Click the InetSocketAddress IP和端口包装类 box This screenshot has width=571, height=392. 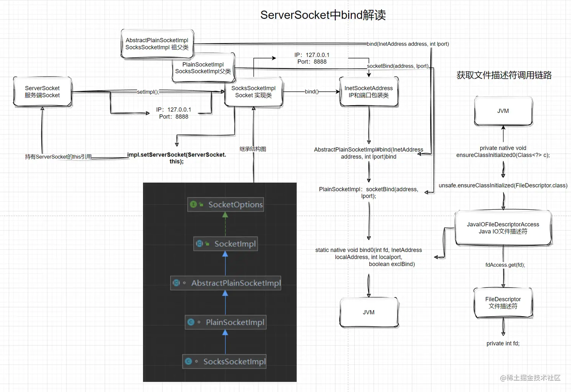(368, 92)
